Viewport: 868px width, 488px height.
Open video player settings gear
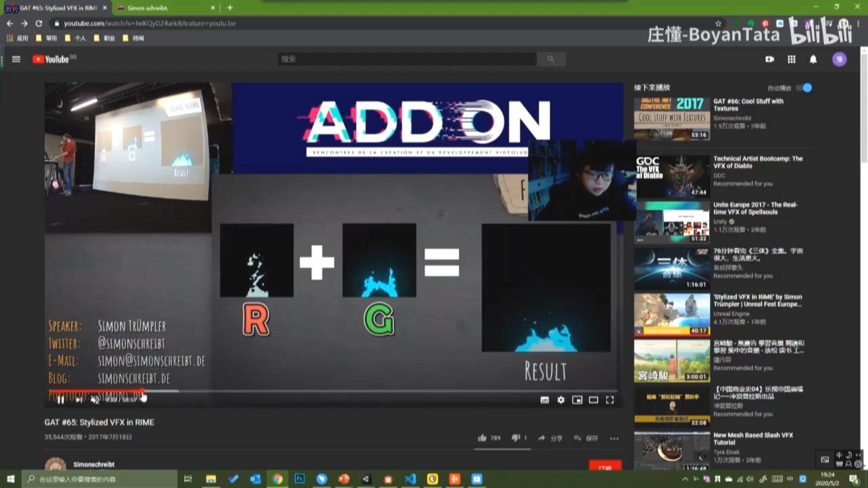(561, 400)
